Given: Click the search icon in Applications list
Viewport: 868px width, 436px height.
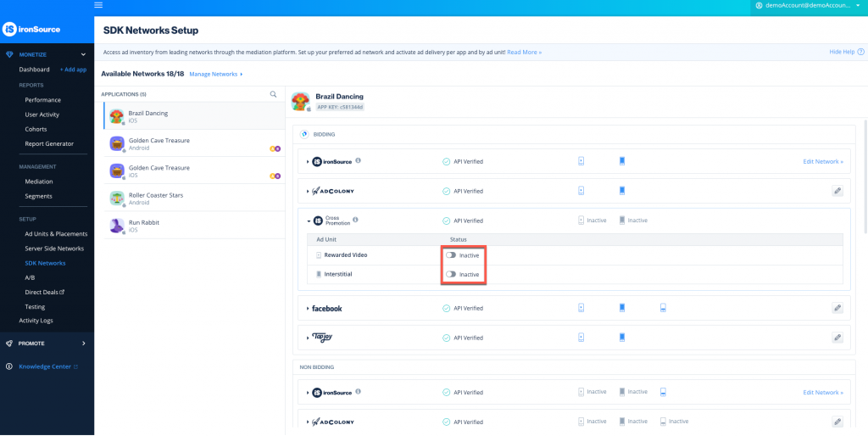Looking at the screenshot, I should pyautogui.click(x=273, y=94).
